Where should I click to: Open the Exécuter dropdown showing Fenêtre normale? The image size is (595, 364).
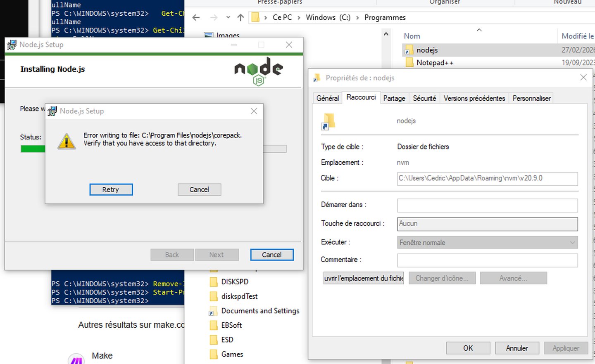[x=487, y=243]
